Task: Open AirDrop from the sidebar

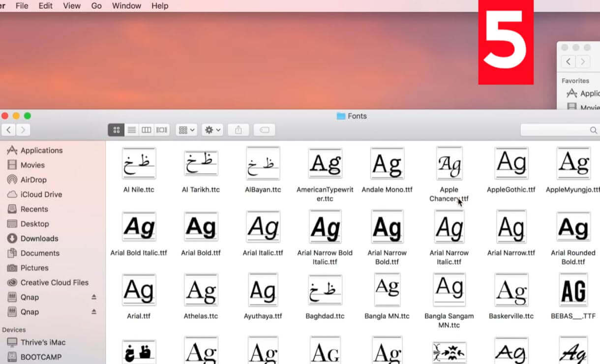Action: (33, 180)
